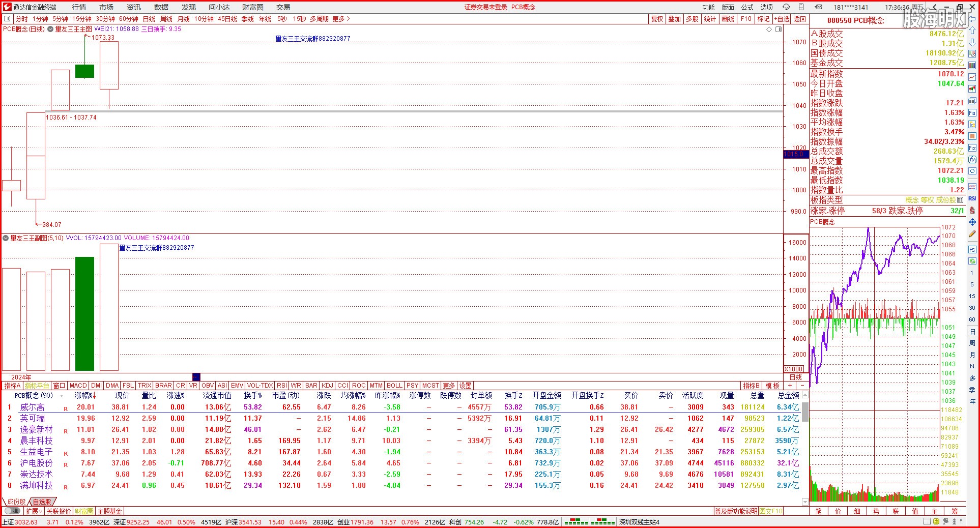Toggle 叠加 overlay mode
The image size is (980, 528).
[675, 19]
